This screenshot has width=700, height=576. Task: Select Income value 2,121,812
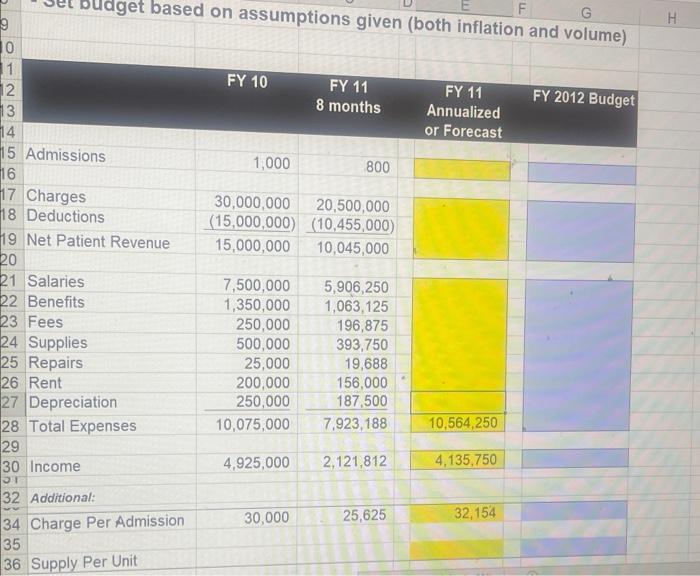pos(355,461)
